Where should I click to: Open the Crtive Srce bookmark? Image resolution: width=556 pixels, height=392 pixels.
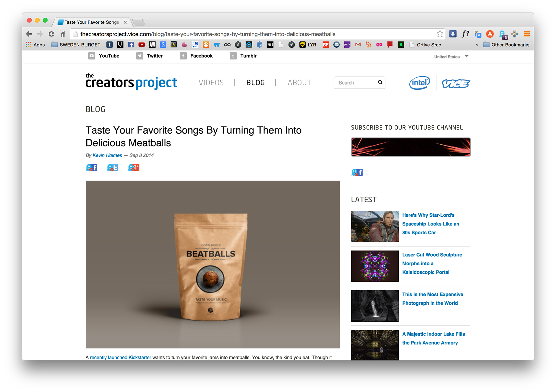425,45
